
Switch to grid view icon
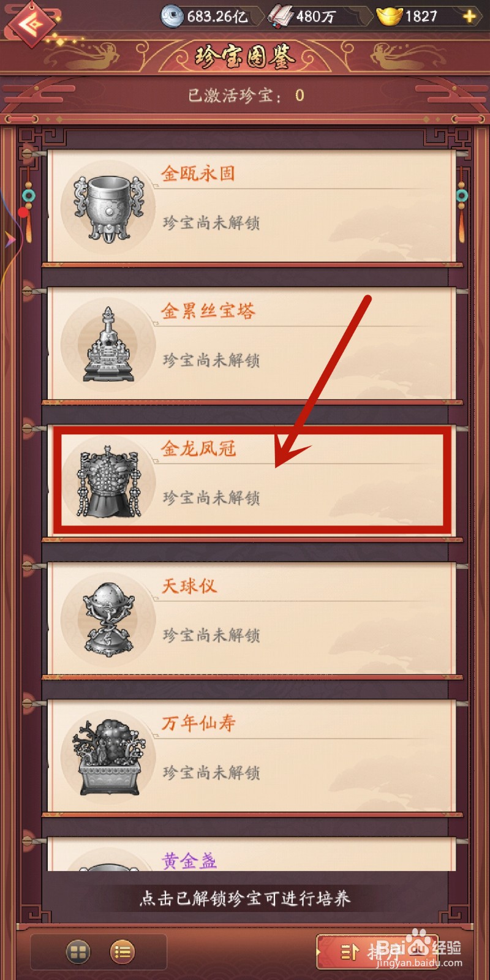pyautogui.click(x=78, y=951)
